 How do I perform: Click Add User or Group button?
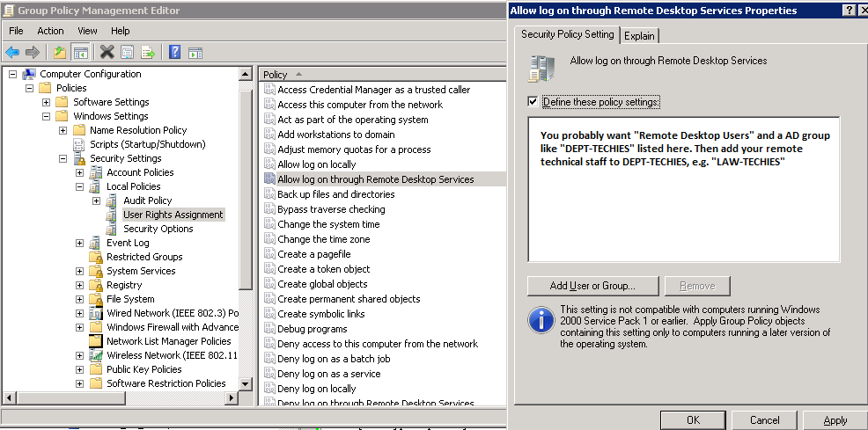click(592, 286)
